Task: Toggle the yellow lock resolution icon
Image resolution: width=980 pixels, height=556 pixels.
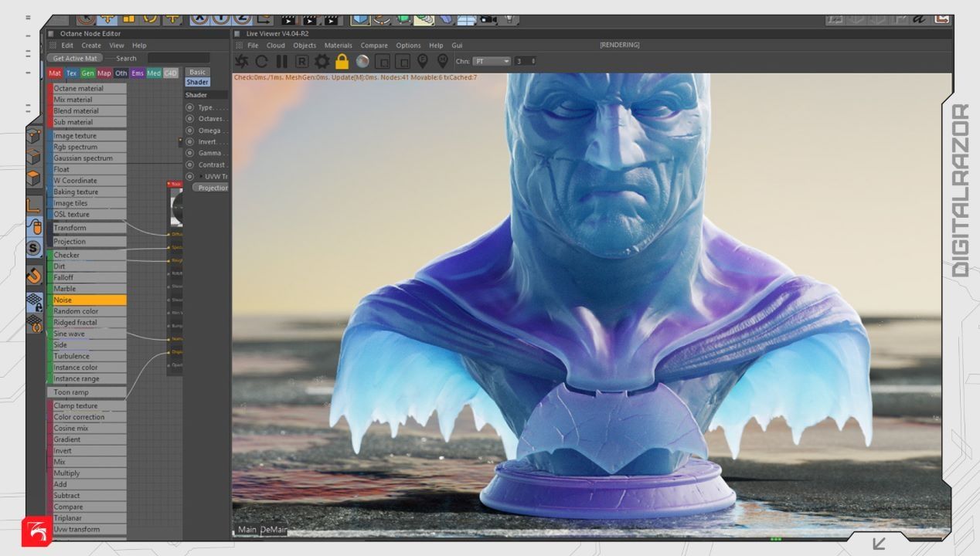Action: tap(342, 61)
